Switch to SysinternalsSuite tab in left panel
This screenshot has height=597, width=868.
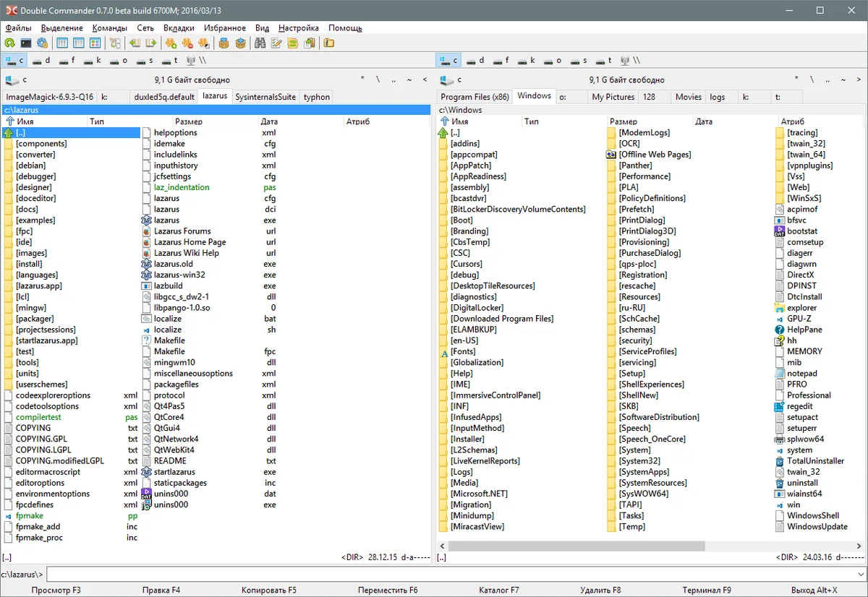coord(265,97)
